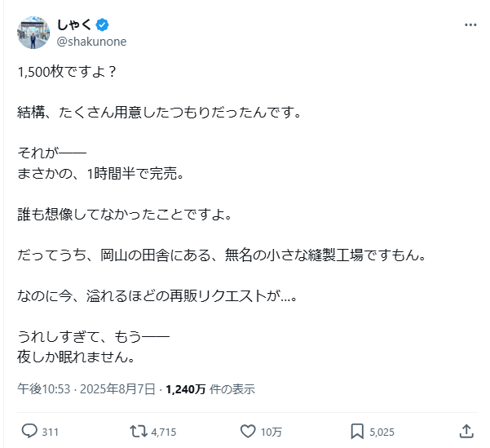Open the share icon menu

coord(466,430)
